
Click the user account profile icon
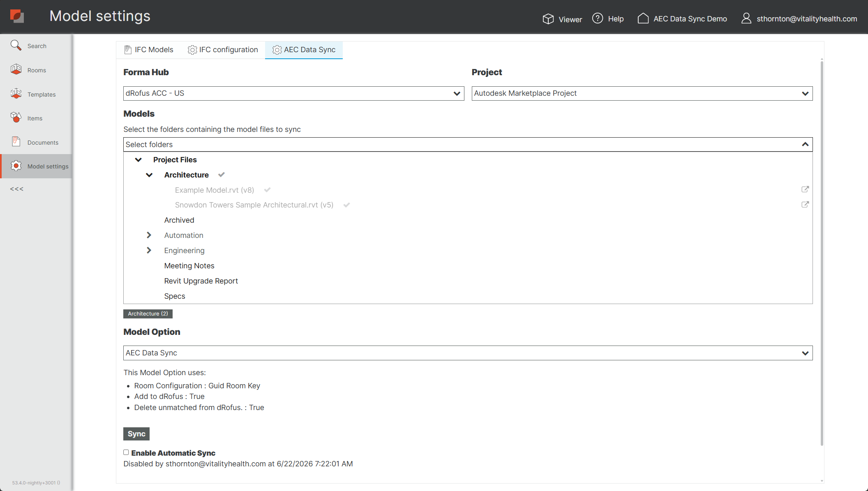pos(746,18)
